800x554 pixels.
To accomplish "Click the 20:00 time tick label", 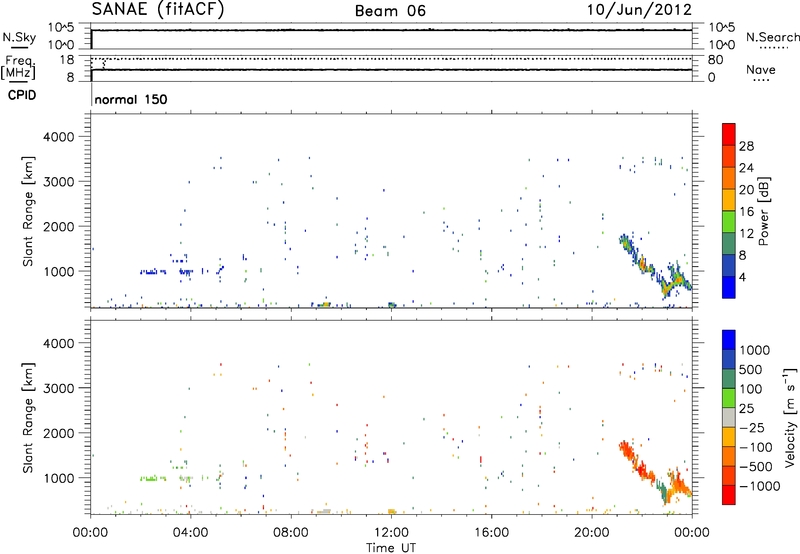I will [x=591, y=533].
